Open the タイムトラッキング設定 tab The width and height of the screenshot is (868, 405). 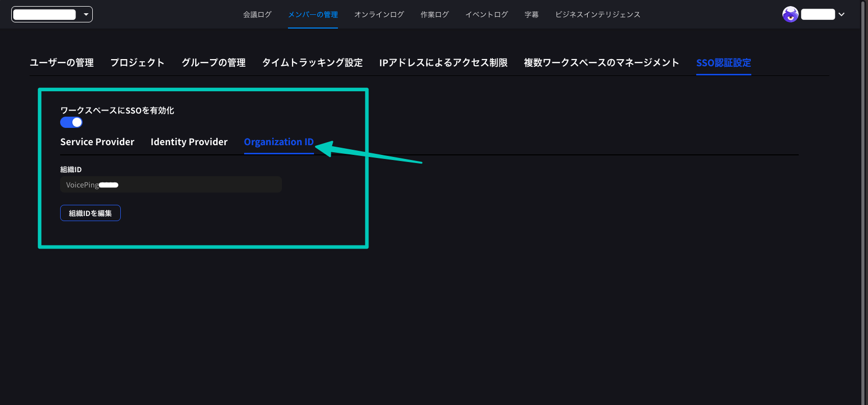click(x=312, y=63)
